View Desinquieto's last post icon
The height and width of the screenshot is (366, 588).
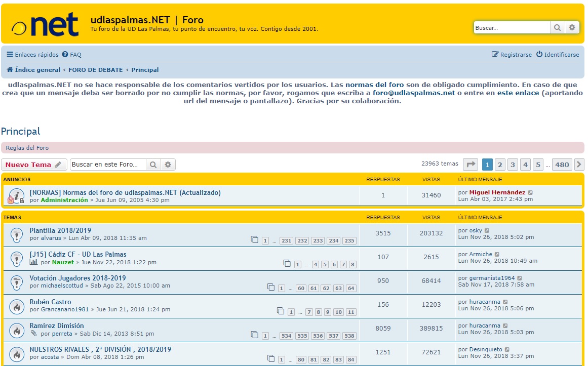(x=507, y=349)
